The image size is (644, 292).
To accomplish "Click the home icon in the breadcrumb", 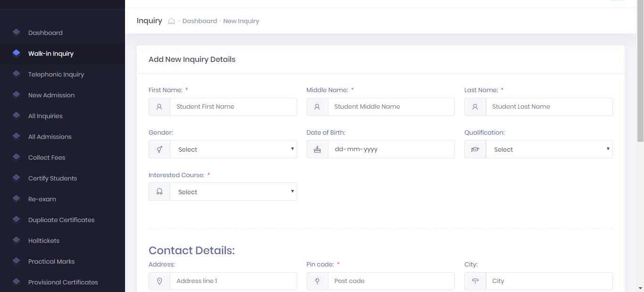I will click(171, 21).
